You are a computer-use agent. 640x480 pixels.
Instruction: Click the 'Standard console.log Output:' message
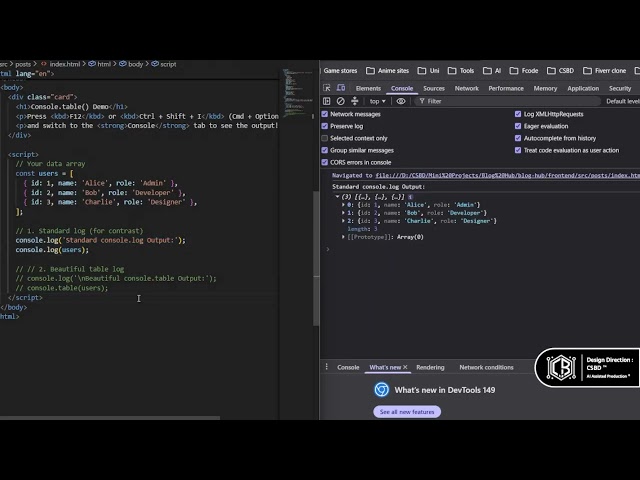click(x=378, y=187)
